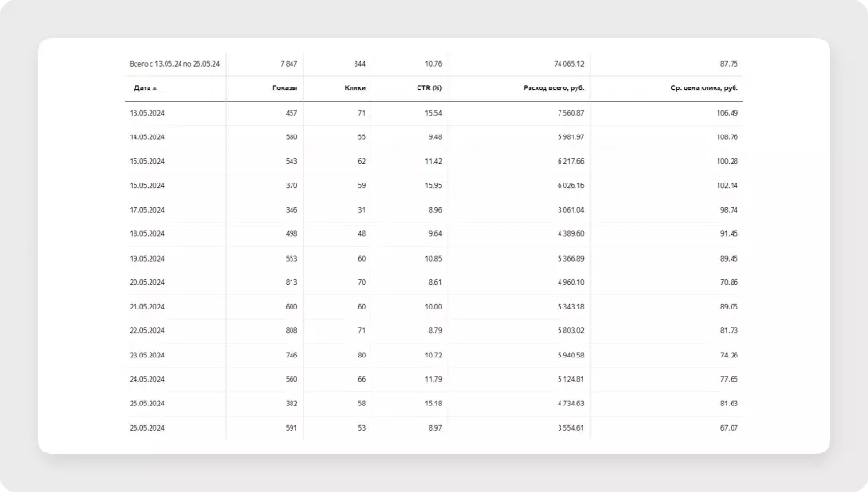Select clicks value 80 for 23.05.2024
This screenshot has width=868, height=492.
[x=361, y=356]
